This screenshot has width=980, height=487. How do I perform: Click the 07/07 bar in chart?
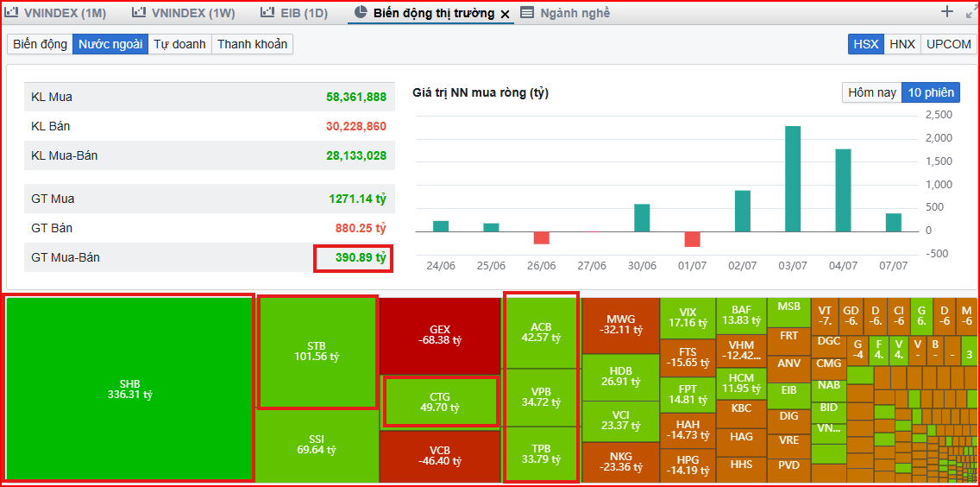(893, 223)
